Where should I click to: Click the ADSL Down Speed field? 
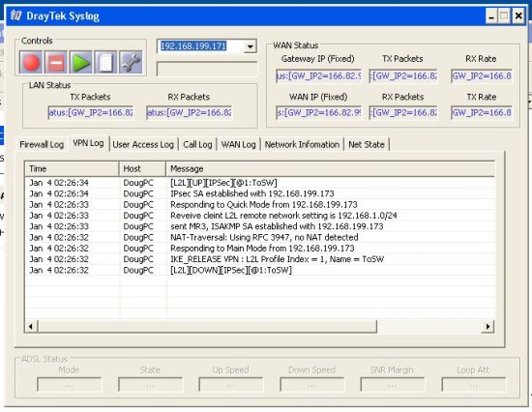(x=311, y=385)
